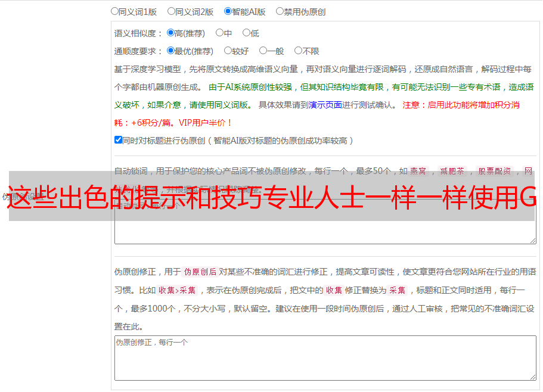Viewport: 543px width, 392px height.
Task: Choose the 智能AI版 radio option
Action: pyautogui.click(x=228, y=11)
